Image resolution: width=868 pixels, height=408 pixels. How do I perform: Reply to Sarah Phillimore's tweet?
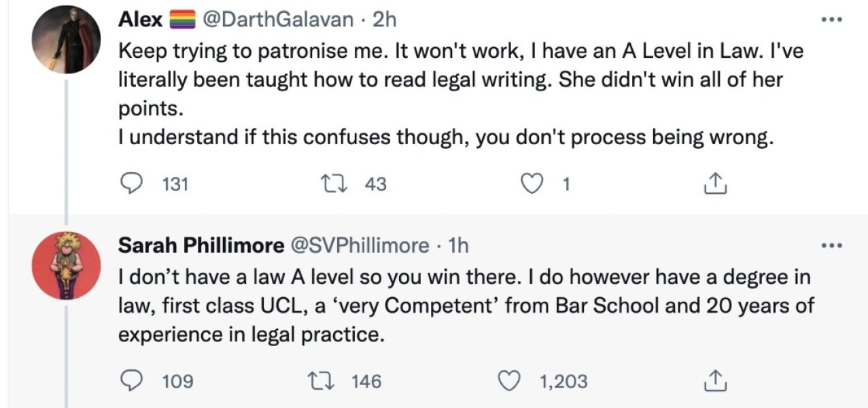(132, 381)
